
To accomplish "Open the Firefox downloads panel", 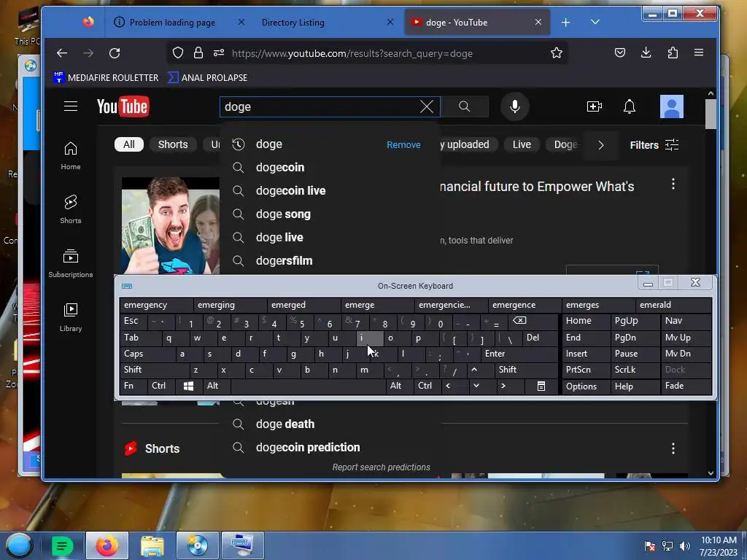I will [646, 52].
